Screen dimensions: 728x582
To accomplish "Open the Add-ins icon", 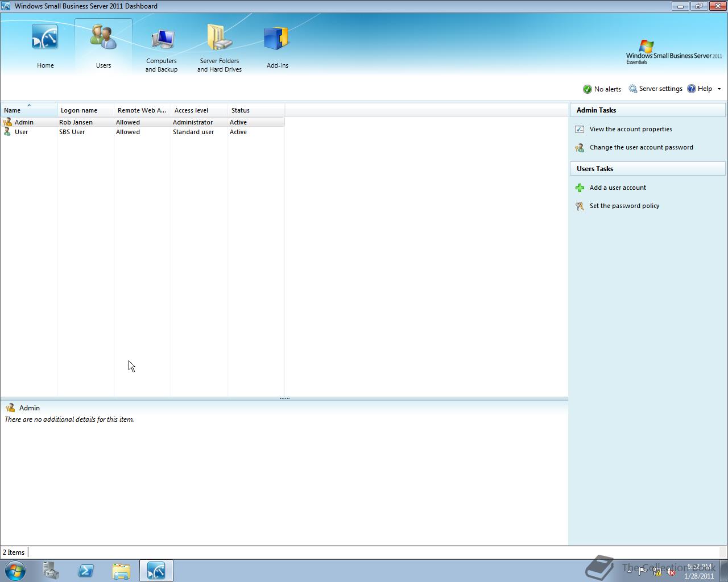I will point(277,39).
